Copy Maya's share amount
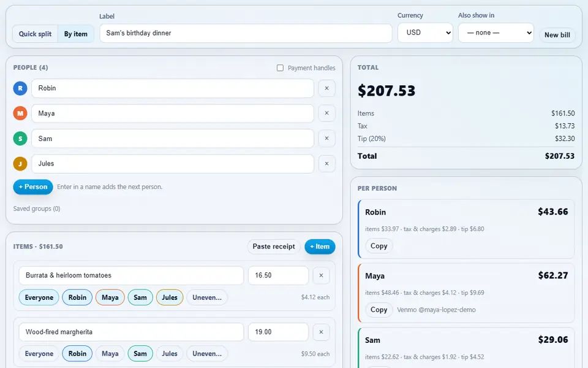The height and width of the screenshot is (368, 588). [379, 310]
